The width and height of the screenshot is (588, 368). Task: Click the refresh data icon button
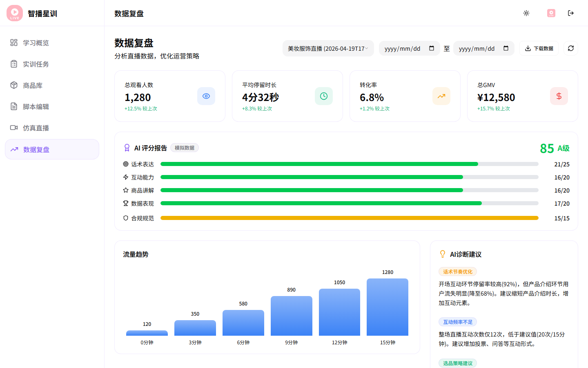571,48
